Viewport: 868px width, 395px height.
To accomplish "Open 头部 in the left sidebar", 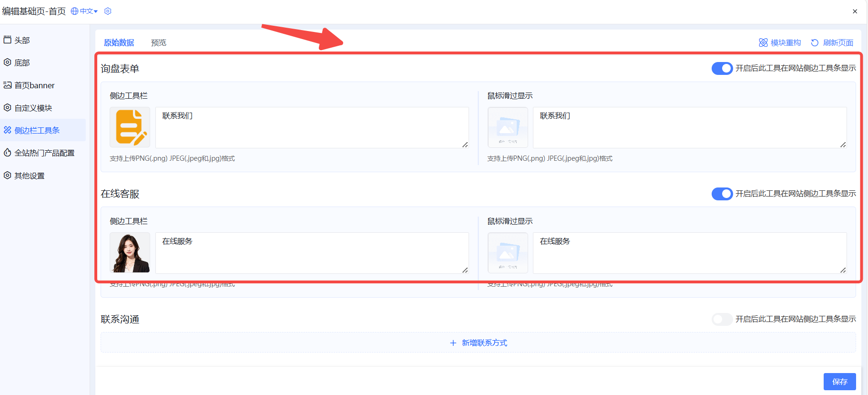I will 22,41.
